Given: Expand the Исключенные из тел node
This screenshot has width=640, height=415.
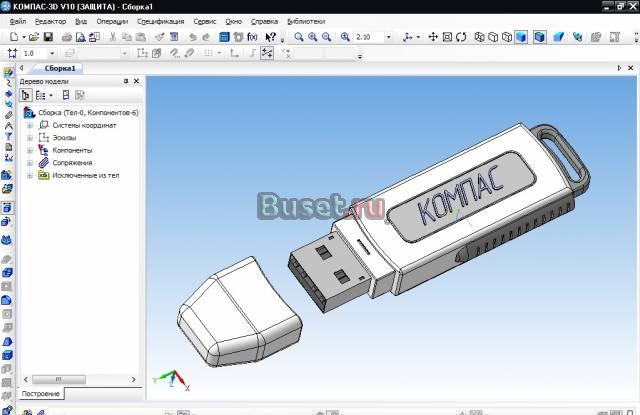Looking at the screenshot, I should pos(30,175).
